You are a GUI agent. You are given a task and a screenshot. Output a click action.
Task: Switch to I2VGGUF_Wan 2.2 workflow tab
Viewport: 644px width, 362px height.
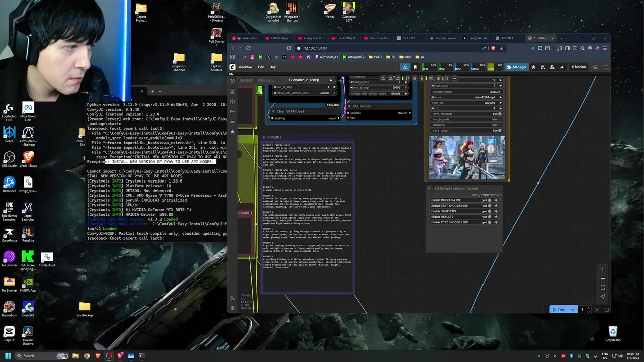259,80
